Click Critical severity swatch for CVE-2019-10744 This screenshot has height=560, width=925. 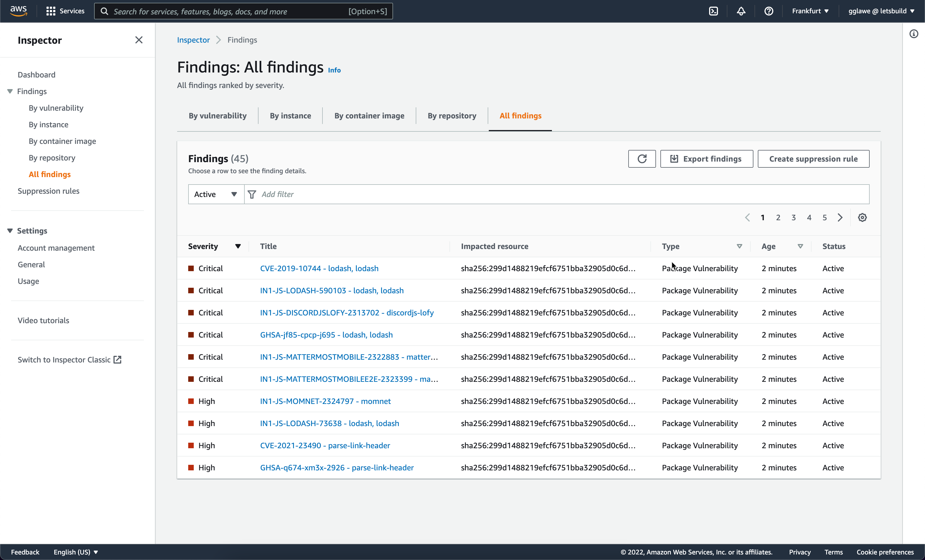point(191,268)
